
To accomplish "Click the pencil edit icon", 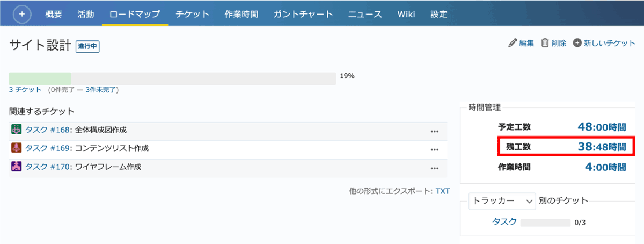I will tap(513, 44).
